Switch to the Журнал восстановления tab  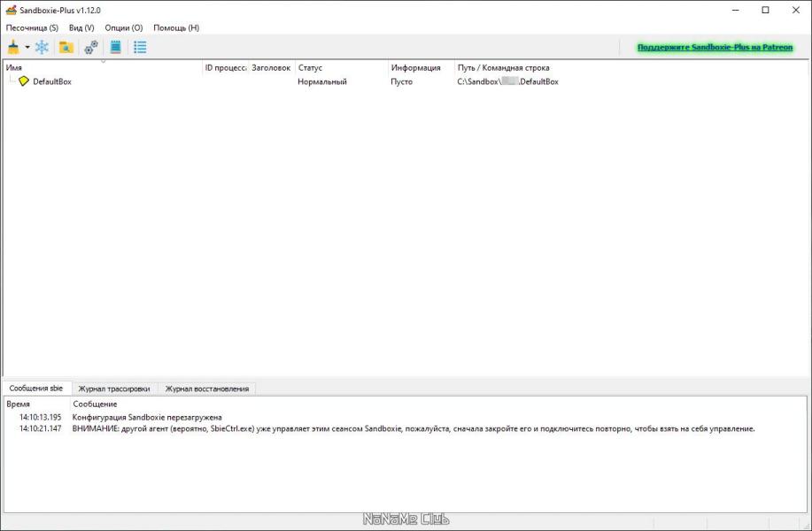click(x=206, y=389)
